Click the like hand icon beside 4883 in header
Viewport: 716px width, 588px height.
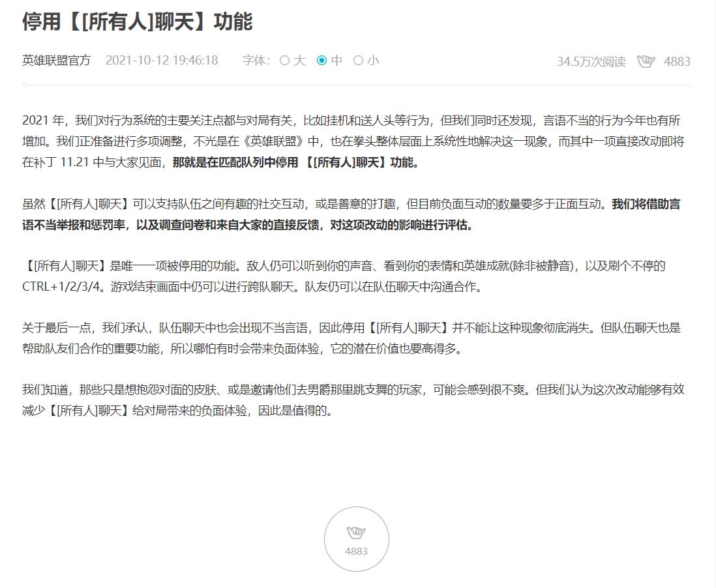click(646, 61)
